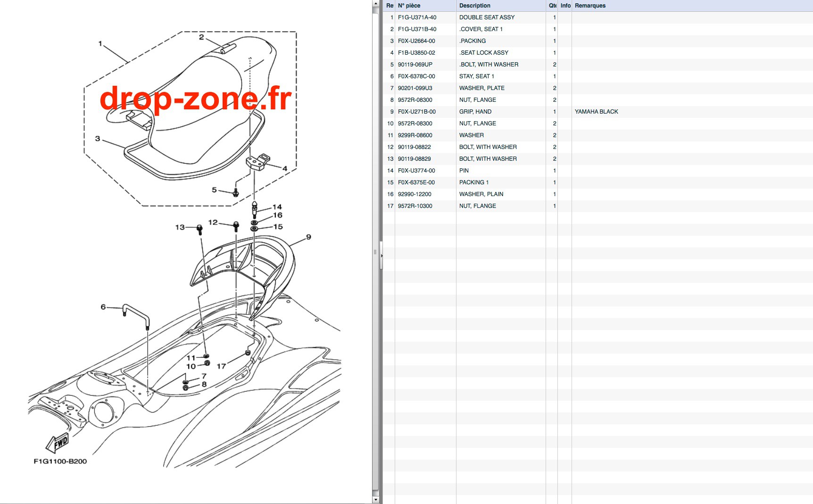Click the WASHER, PLATE description
Screen dimensions: 813x504
click(x=481, y=88)
